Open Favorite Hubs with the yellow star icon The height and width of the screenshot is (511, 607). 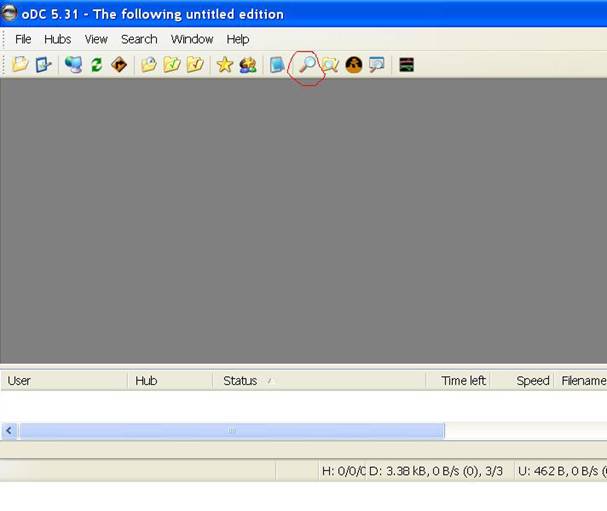pyautogui.click(x=225, y=65)
